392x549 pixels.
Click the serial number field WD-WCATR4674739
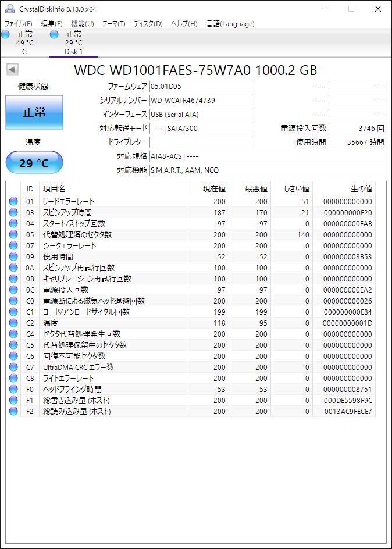coord(201,101)
